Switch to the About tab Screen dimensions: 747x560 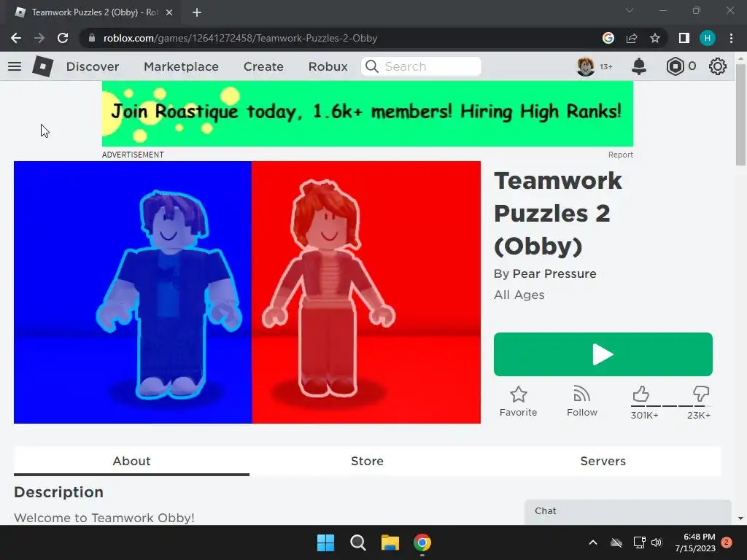coord(131,461)
